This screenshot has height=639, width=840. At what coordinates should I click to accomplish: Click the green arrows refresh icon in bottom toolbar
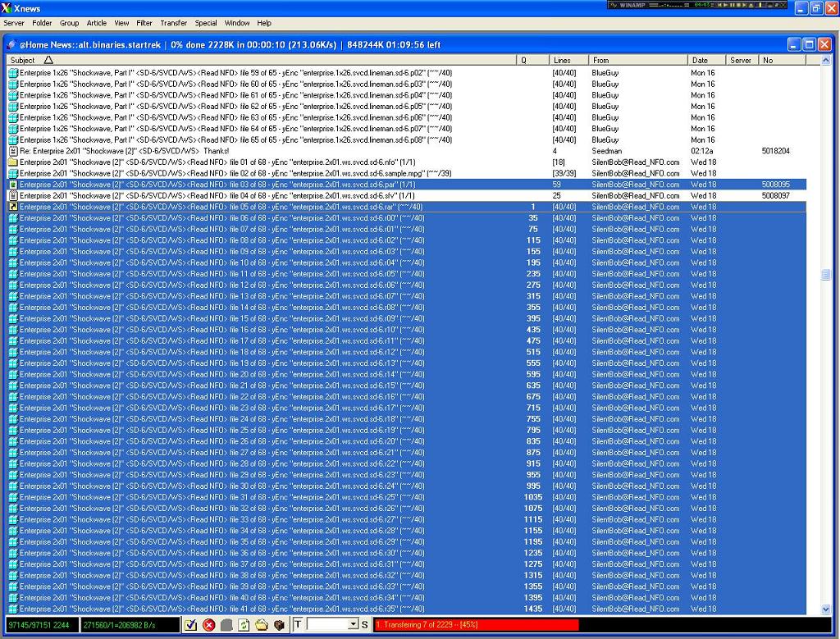click(244, 624)
